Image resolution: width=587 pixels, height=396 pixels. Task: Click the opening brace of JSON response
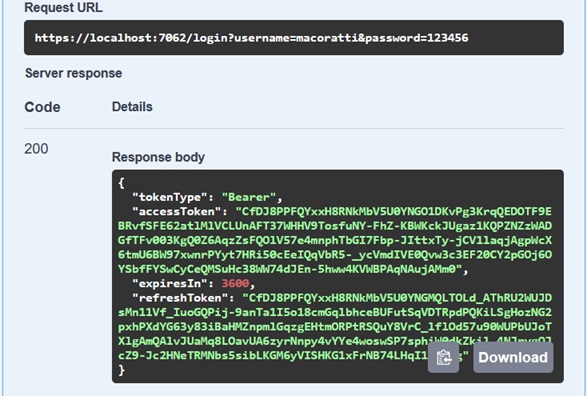pyautogui.click(x=121, y=183)
